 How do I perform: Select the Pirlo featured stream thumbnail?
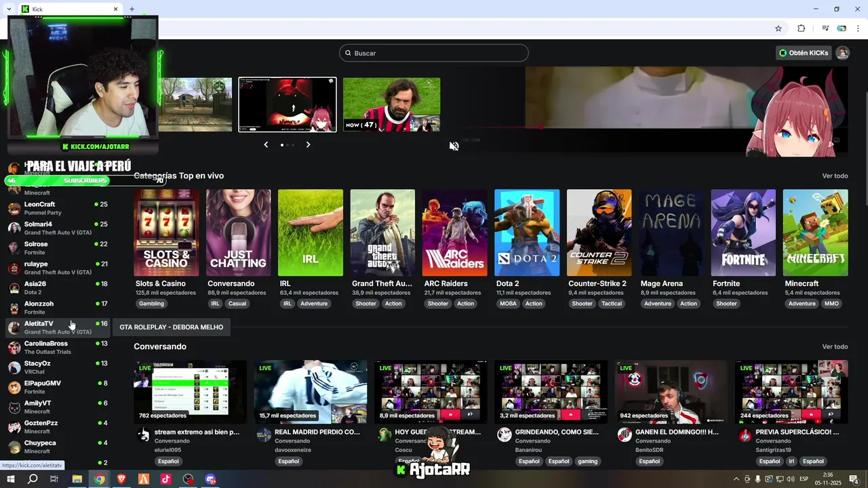coord(391,104)
